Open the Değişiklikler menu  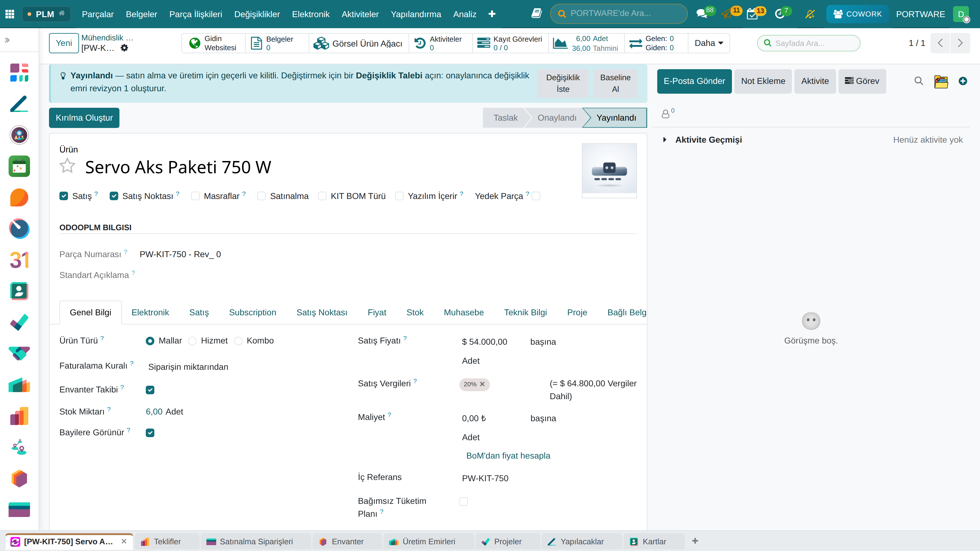click(x=257, y=14)
